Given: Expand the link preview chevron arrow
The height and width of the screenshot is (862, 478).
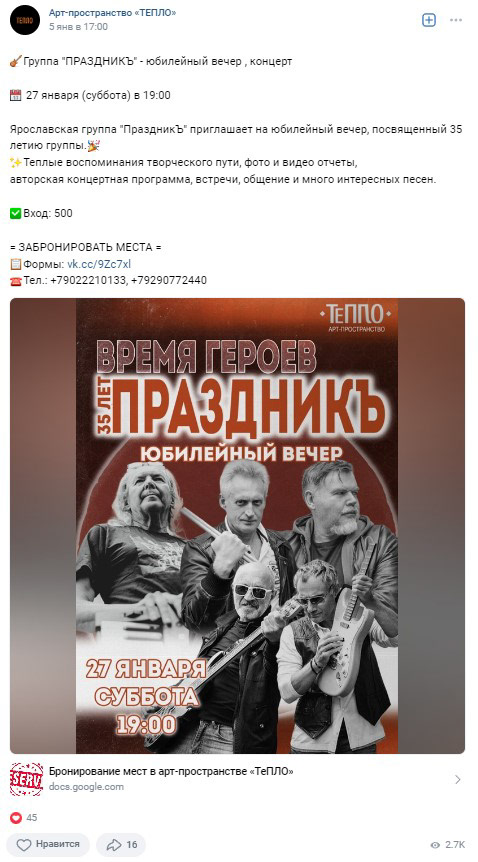Looking at the screenshot, I should pyautogui.click(x=458, y=779).
